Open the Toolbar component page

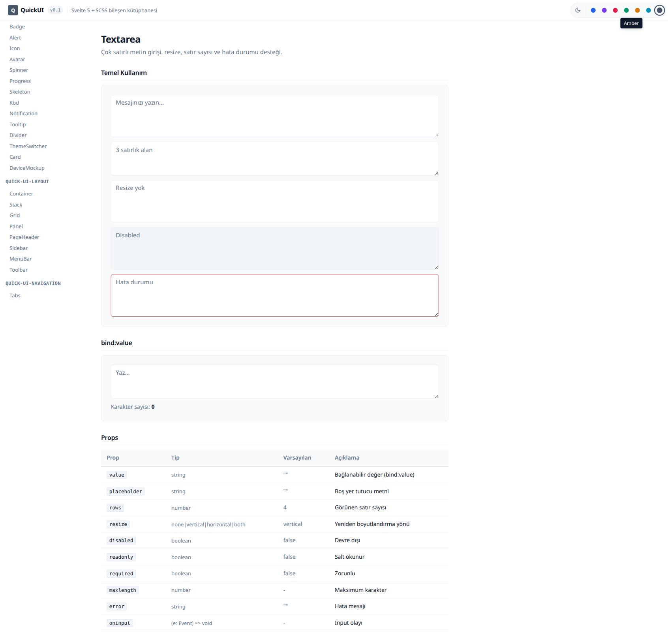click(x=19, y=270)
